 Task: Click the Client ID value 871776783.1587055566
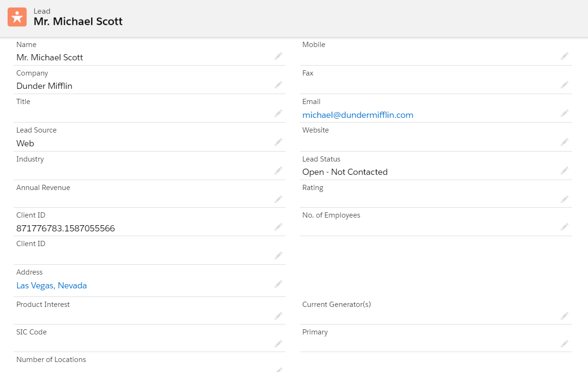[66, 229]
